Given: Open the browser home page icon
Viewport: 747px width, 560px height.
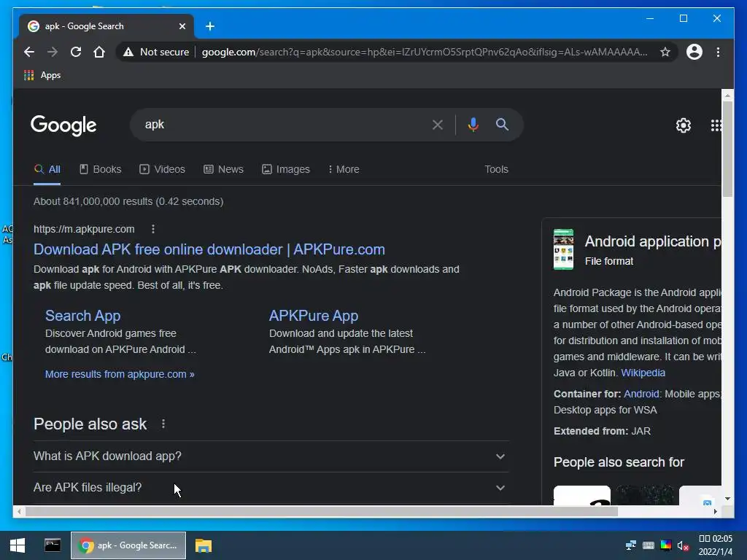Looking at the screenshot, I should [x=99, y=52].
